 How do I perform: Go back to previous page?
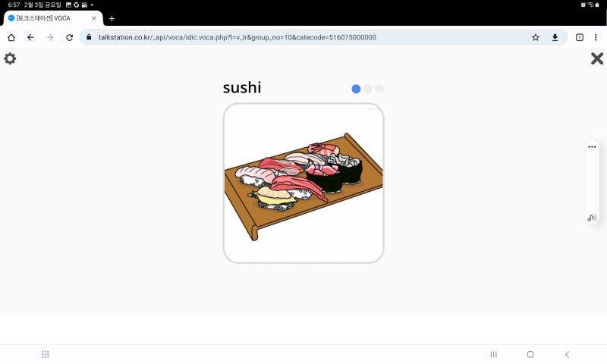click(30, 37)
